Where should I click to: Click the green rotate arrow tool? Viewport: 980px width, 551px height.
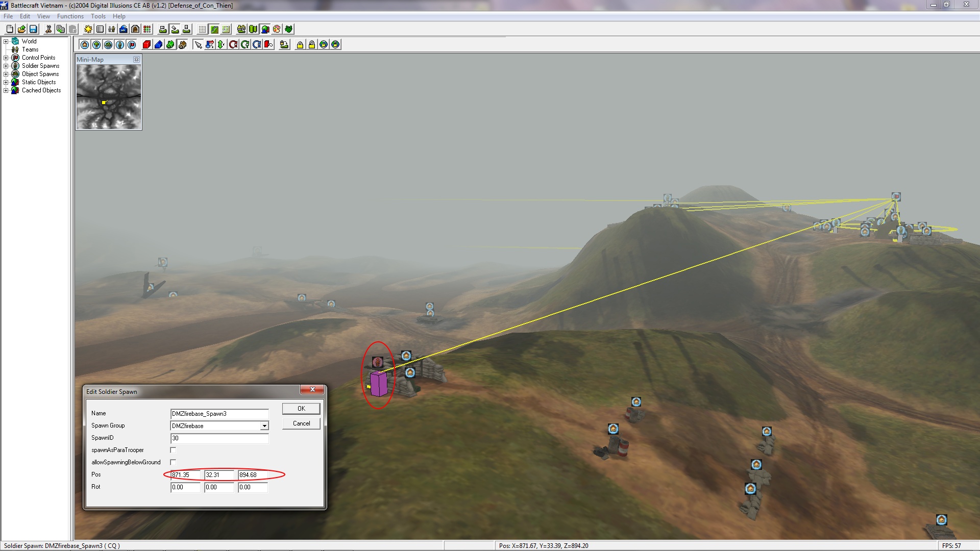coord(245,44)
